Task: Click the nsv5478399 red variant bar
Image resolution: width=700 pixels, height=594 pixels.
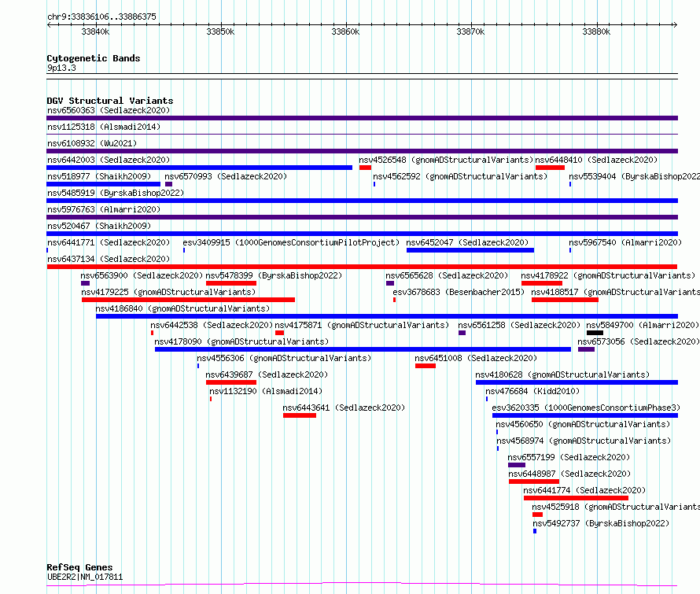Action: 231,283
